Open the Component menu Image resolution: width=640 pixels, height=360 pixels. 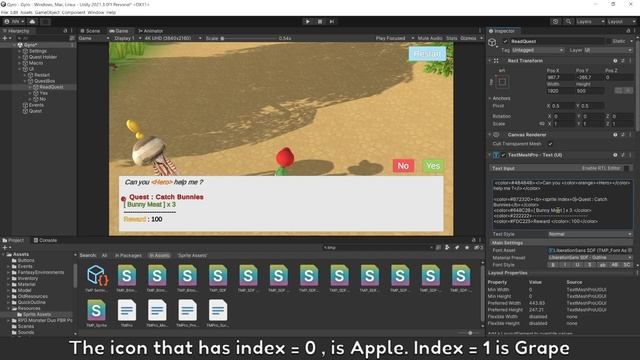point(73,13)
